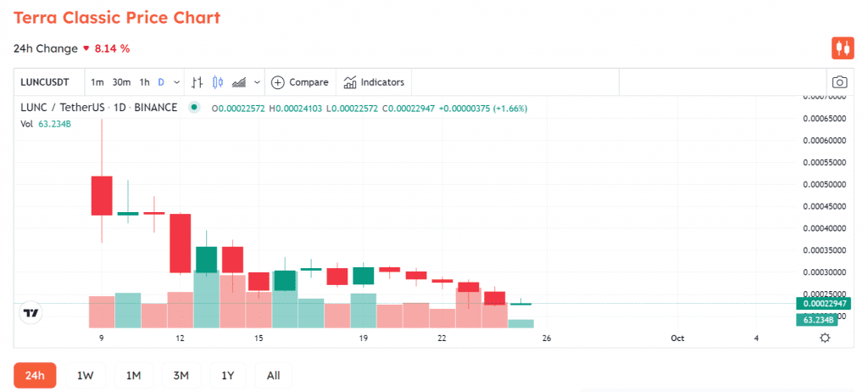Click the 26 date axis label
The image size is (868, 392).
[x=547, y=339]
